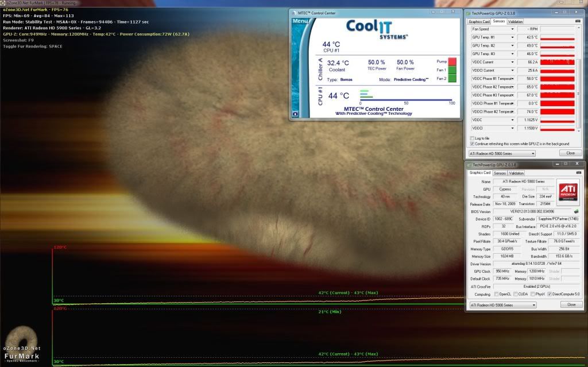Open the GPU Temp. #2 sensor dropdown
Screen dimensions: 588x367
[512, 45]
